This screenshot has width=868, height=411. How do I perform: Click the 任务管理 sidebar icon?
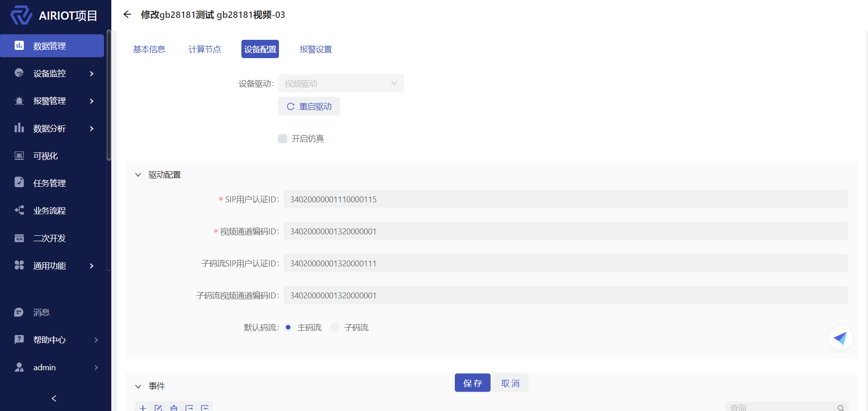19,183
